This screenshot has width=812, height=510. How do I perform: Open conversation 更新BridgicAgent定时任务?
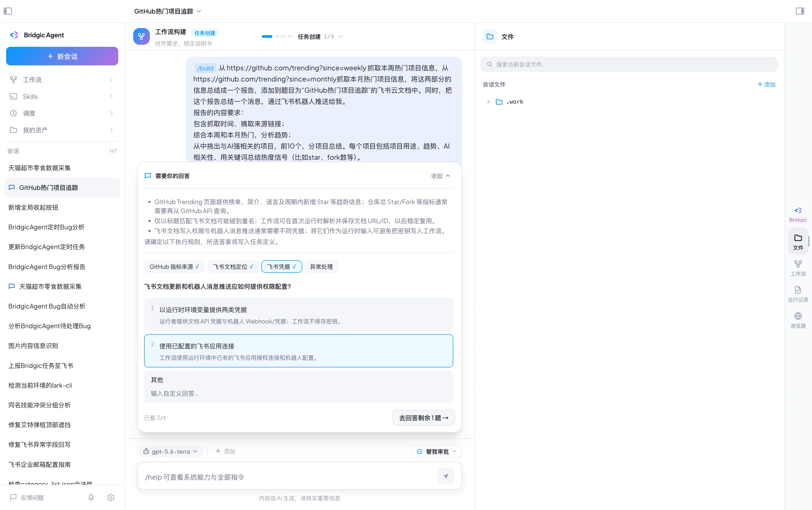coord(62,247)
